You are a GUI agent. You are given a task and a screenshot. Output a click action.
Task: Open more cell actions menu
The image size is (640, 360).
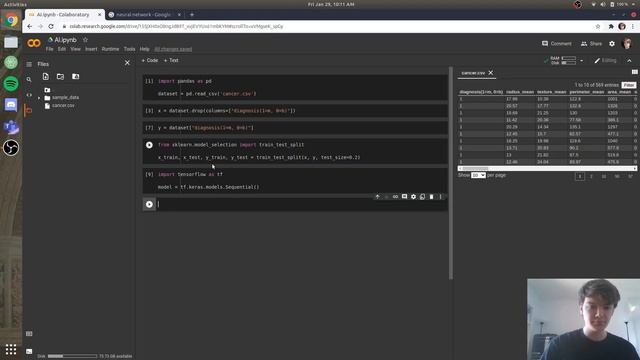click(x=440, y=197)
